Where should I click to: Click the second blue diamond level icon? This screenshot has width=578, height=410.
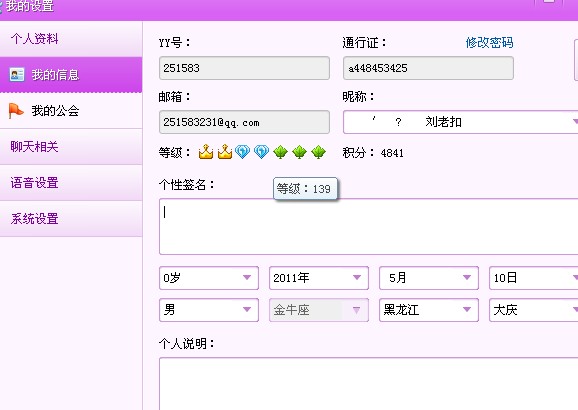pyautogui.click(x=261, y=152)
